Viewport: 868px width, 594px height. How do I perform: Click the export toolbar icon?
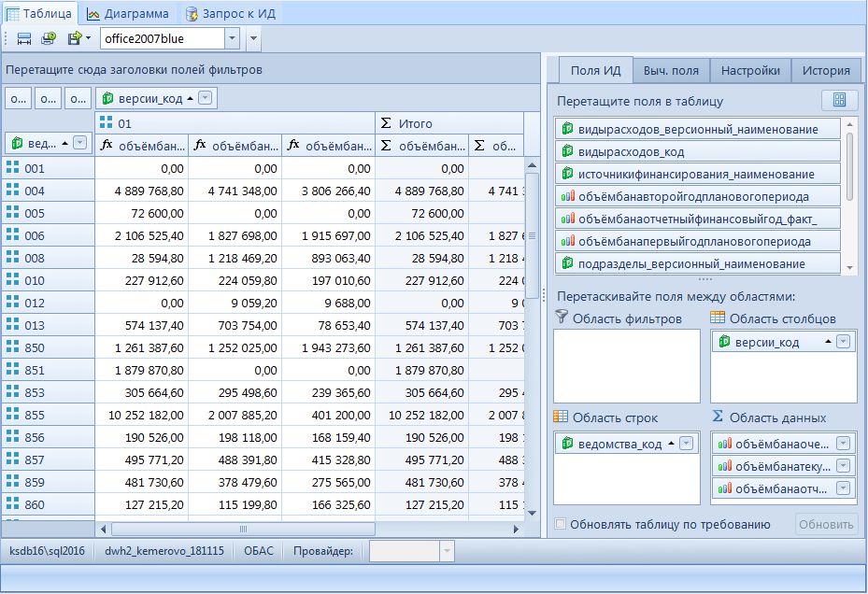[74, 38]
